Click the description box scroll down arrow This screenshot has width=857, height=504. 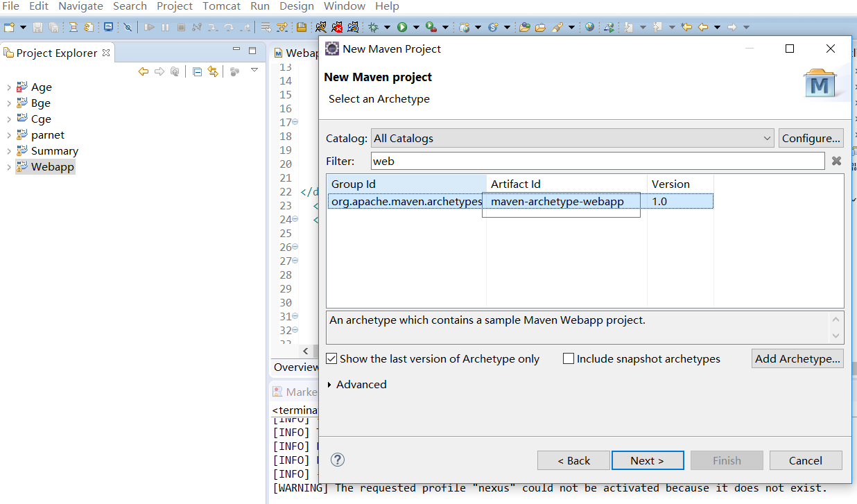pos(836,336)
